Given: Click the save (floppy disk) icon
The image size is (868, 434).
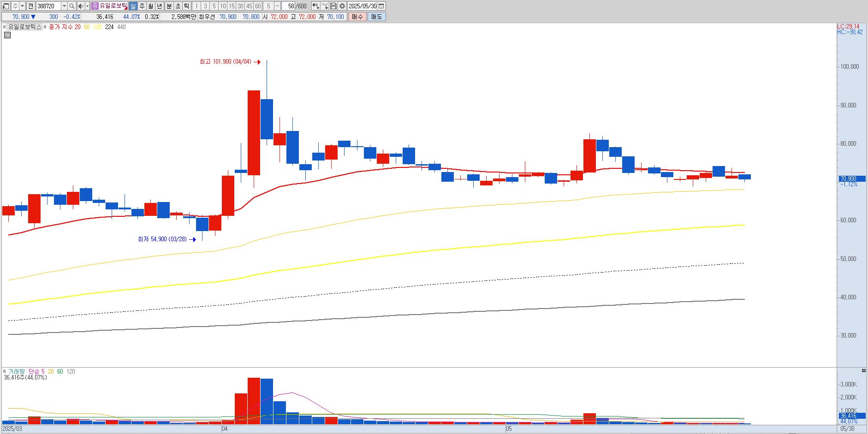Looking at the screenshot, I should click(333, 6).
